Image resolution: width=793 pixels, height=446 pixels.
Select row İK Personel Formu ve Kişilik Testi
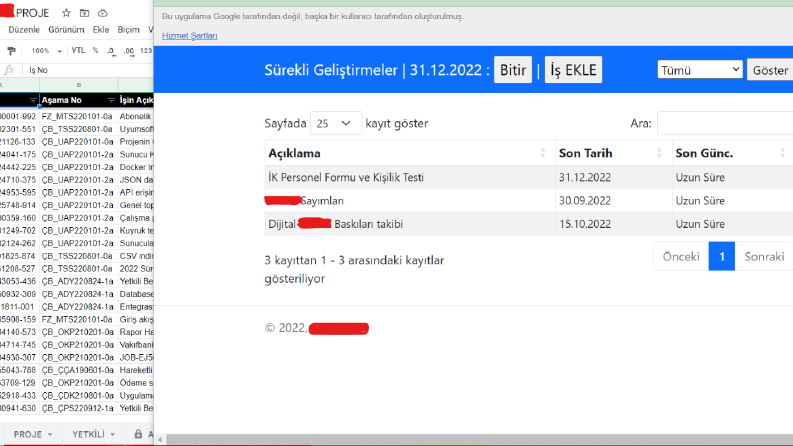point(528,177)
